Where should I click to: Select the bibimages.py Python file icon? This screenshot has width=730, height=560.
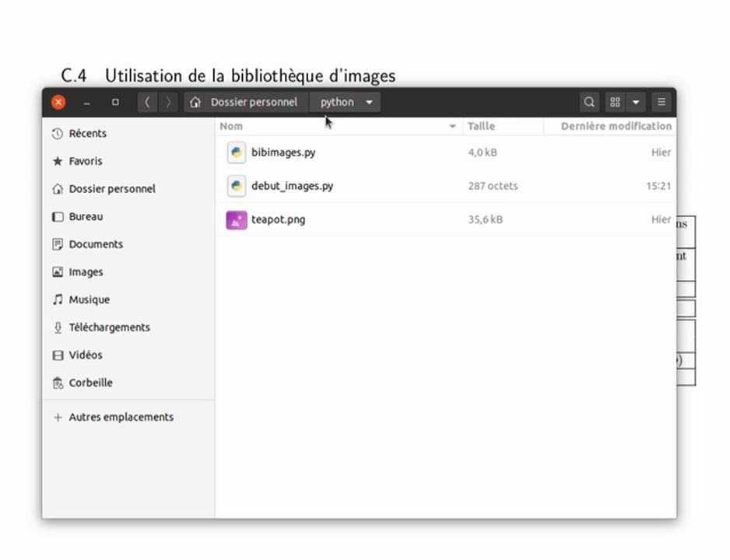pyautogui.click(x=237, y=152)
